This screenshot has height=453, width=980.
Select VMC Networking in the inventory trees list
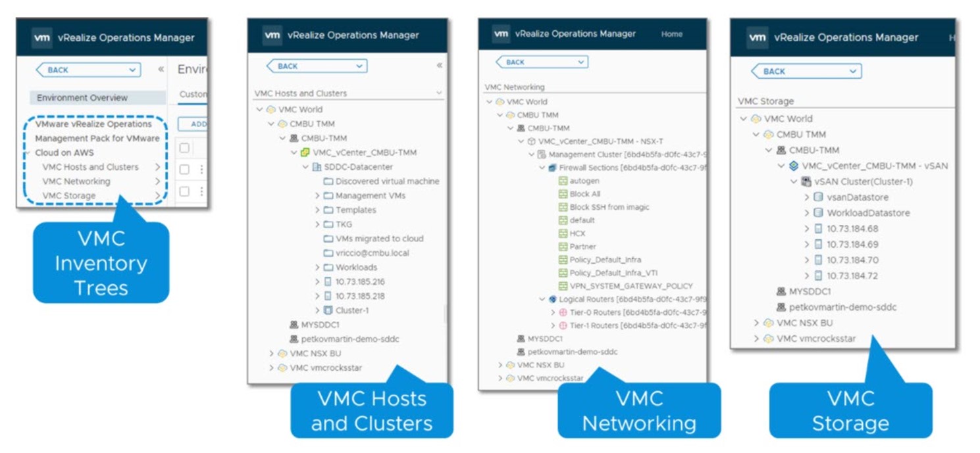tap(76, 181)
